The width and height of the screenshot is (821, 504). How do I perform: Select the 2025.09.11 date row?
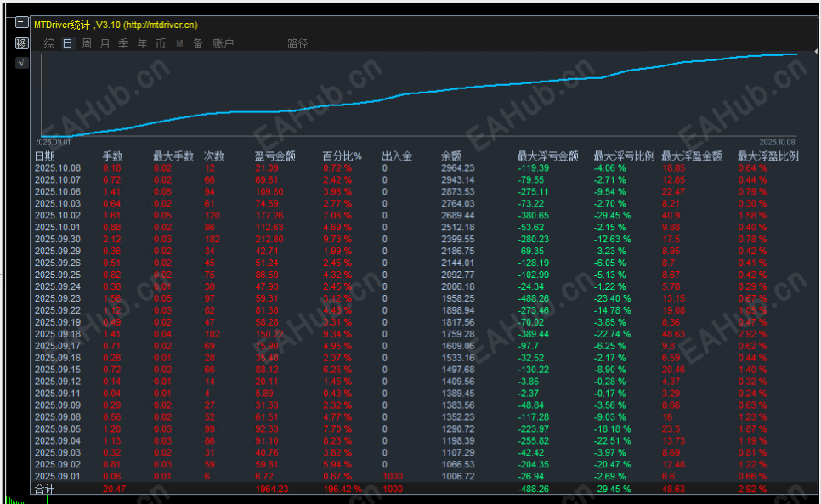(x=58, y=394)
